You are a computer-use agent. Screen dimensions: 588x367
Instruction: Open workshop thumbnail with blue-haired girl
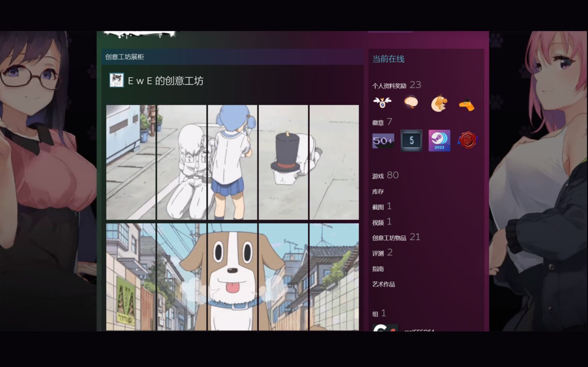pos(232,162)
